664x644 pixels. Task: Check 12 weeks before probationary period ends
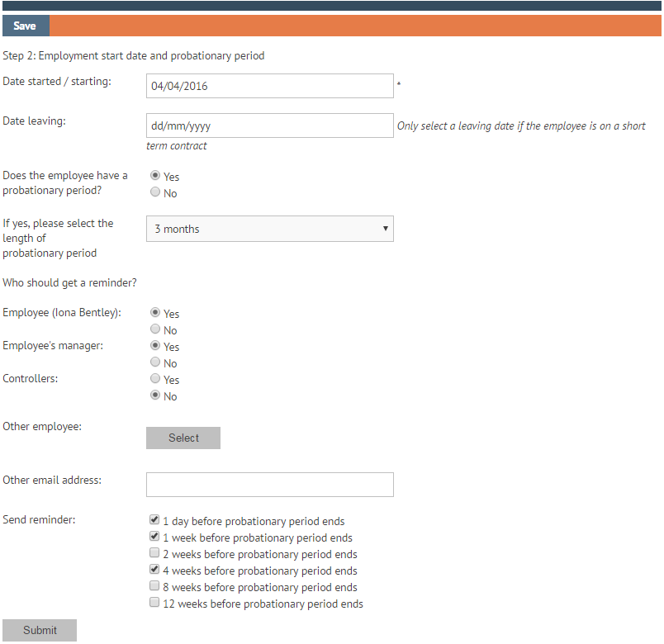click(154, 602)
